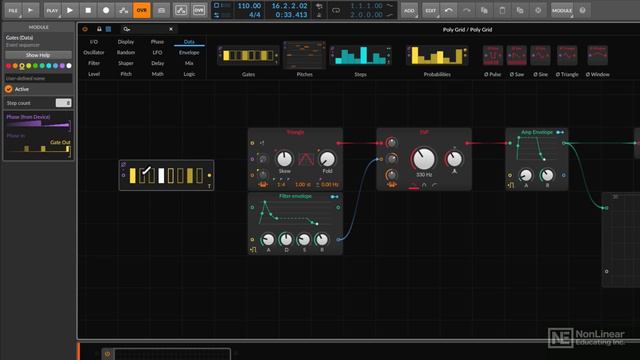Viewport: 640px width, 360px height.
Task: Select the Data module category
Action: (x=189, y=42)
